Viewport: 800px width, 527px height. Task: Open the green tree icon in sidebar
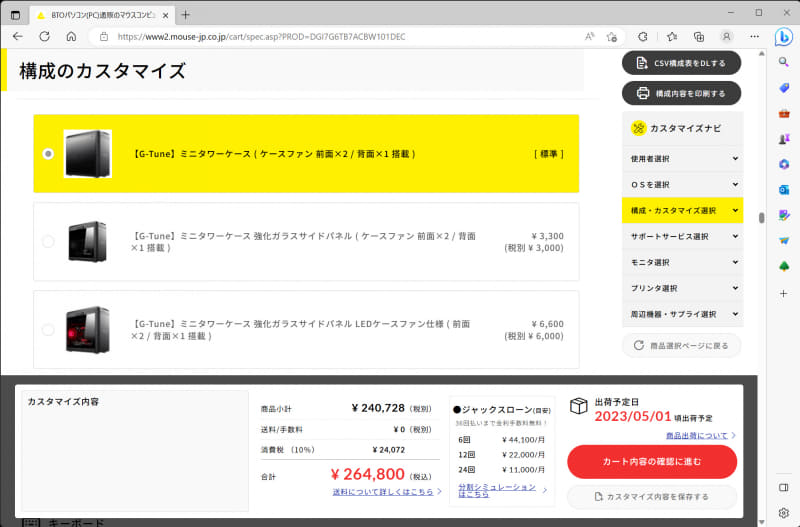coord(784,266)
